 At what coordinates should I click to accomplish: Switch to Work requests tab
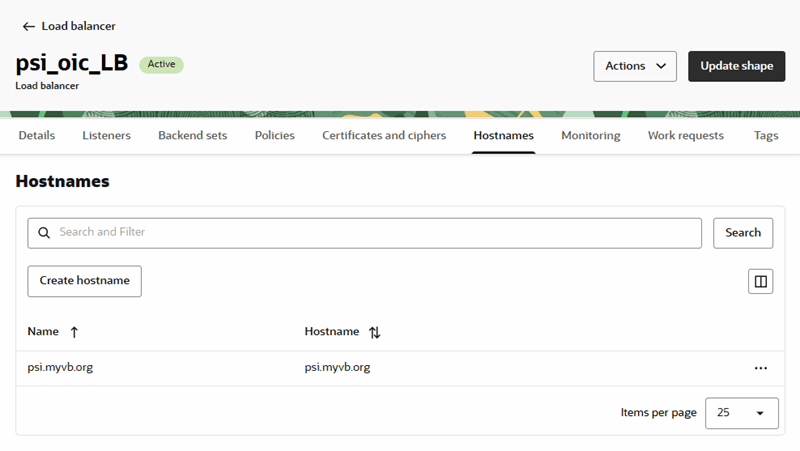coord(685,136)
